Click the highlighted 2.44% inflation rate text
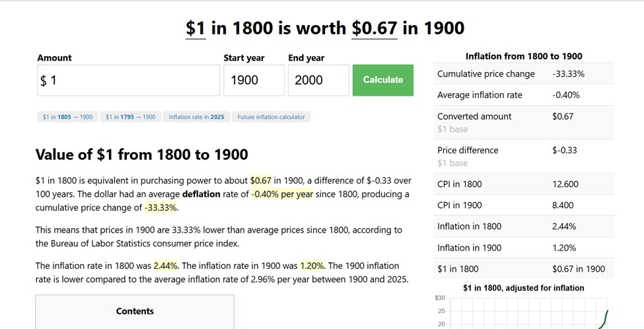 [x=165, y=266]
